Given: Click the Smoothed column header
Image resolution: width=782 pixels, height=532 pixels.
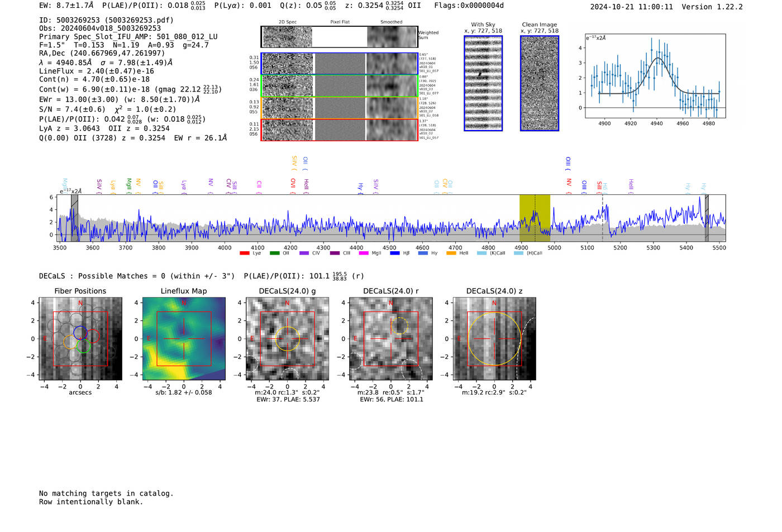Looking at the screenshot, I should (x=392, y=22).
